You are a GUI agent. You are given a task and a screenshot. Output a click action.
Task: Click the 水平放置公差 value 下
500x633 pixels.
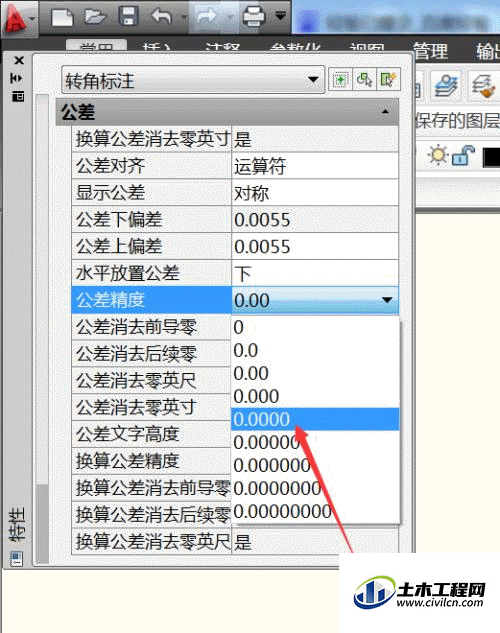pyautogui.click(x=315, y=273)
